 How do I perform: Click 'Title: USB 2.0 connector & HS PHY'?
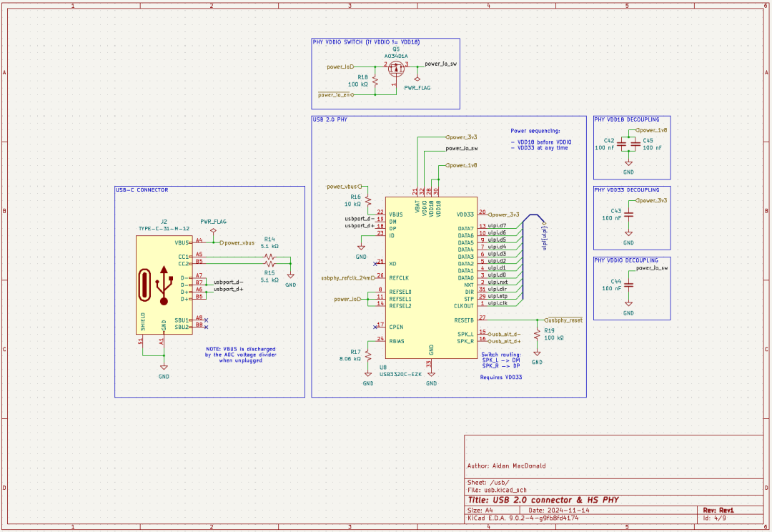[x=543, y=500]
